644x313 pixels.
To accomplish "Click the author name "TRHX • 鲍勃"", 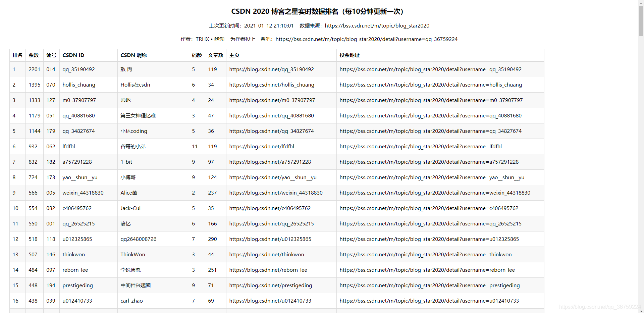I will pyautogui.click(x=210, y=39).
